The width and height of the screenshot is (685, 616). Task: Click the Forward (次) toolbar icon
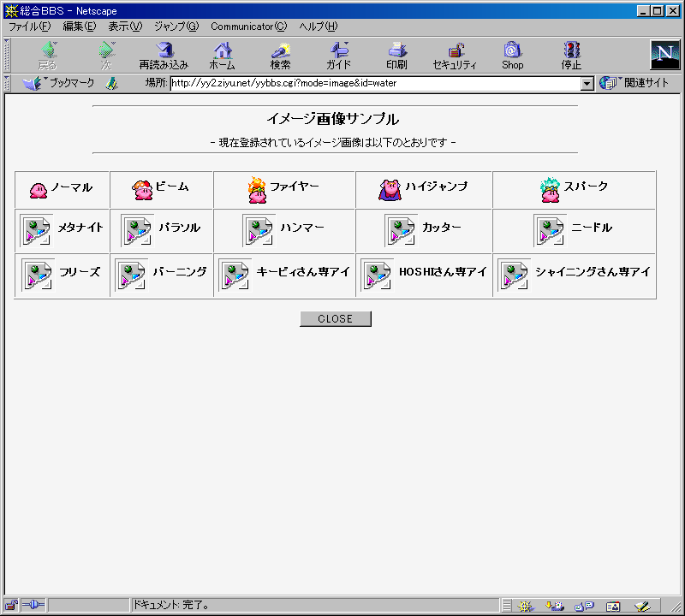[106, 56]
